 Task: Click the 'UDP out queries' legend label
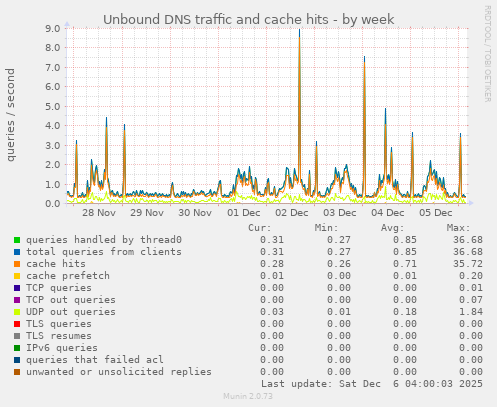(71, 312)
